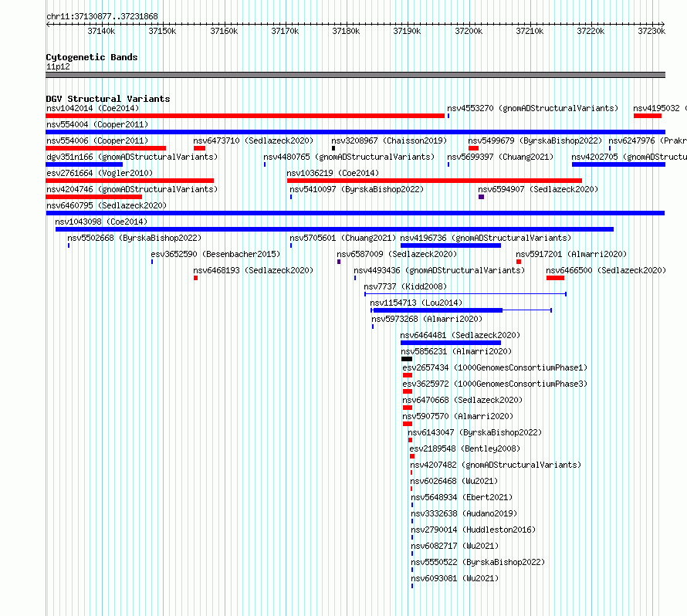The image size is (687, 616).
Task: Open esv2657434 1000GenomesConsortiumPhase1 label
Action: pyautogui.click(x=495, y=367)
